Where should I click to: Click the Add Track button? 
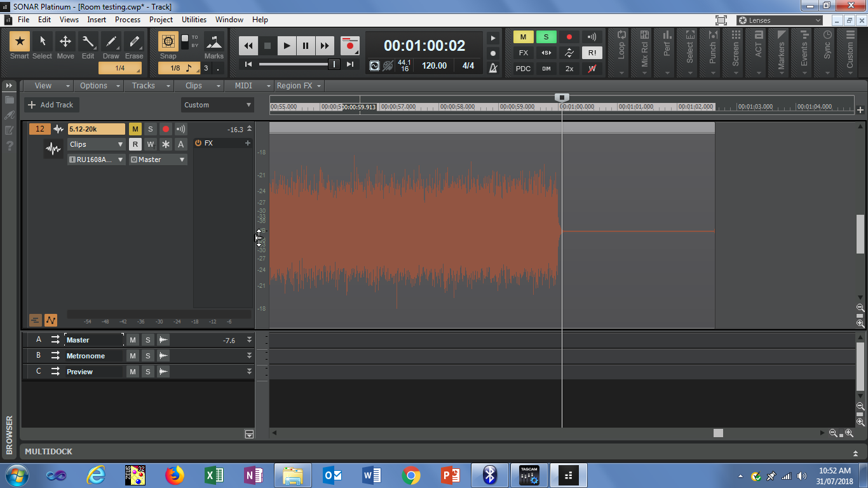coord(51,105)
